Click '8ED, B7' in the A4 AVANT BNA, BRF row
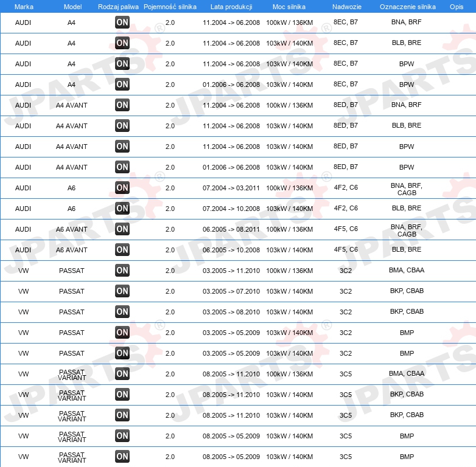476x467 pixels. click(x=346, y=105)
